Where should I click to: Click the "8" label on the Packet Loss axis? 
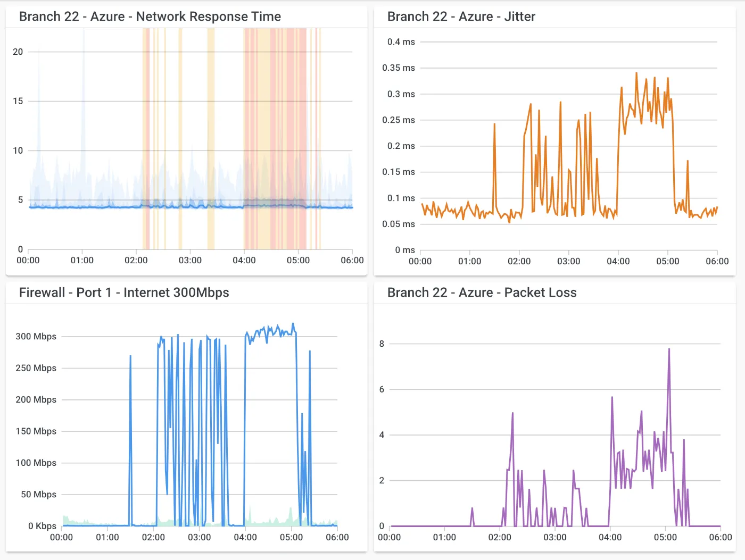pos(382,344)
